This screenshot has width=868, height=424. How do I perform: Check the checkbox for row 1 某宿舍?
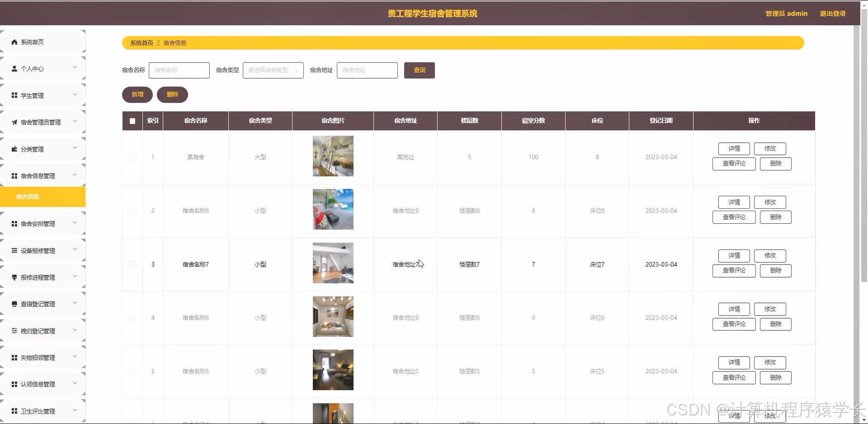click(132, 157)
